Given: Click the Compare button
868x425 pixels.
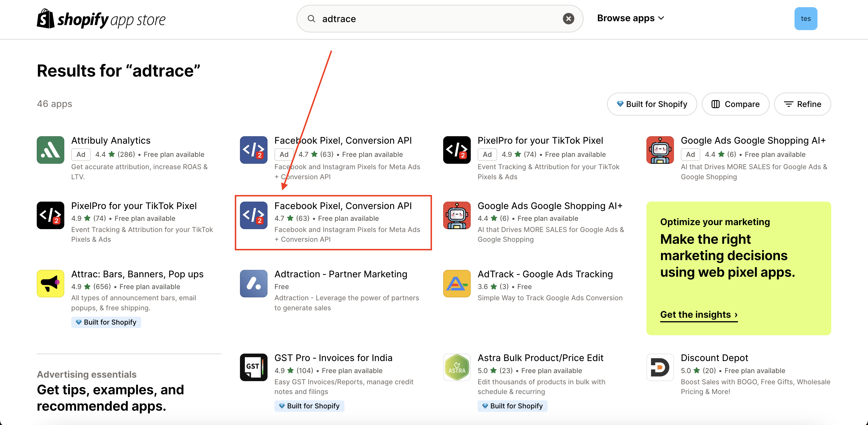Looking at the screenshot, I should [x=735, y=104].
